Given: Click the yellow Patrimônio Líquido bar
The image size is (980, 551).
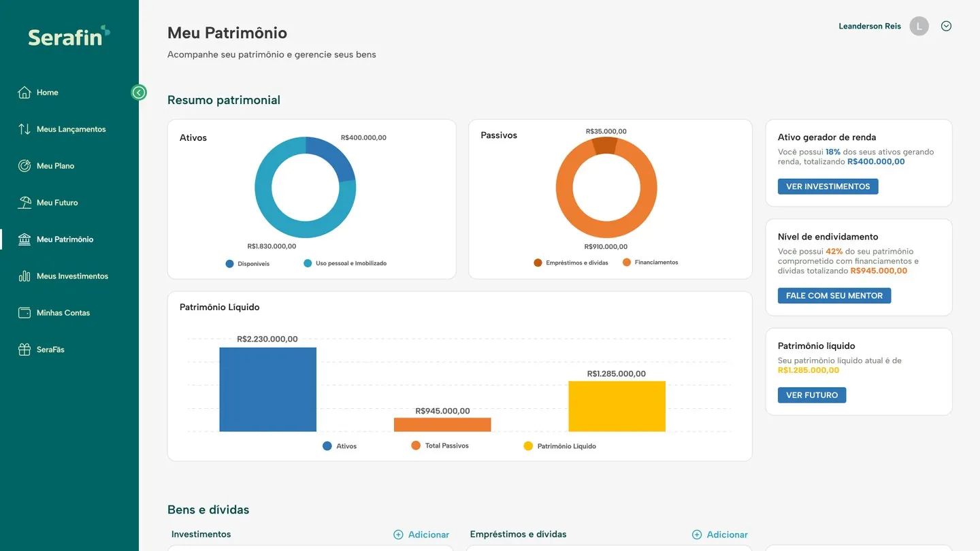Looking at the screenshot, I should [x=617, y=406].
